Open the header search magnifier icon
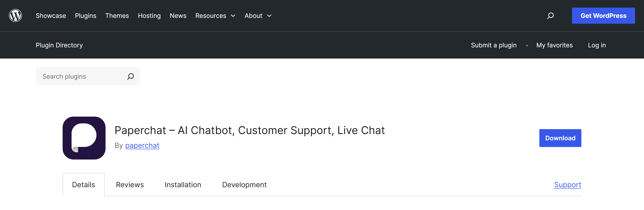 [550, 16]
